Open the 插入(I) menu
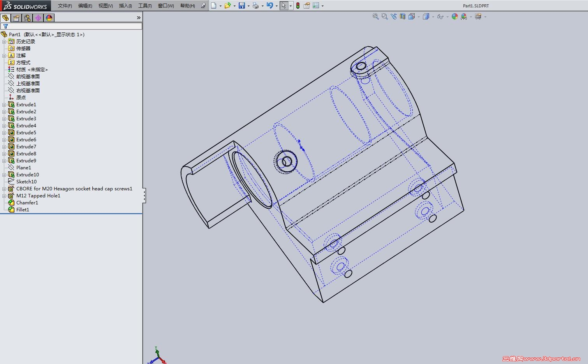The width and height of the screenshot is (588, 364). 125,6
